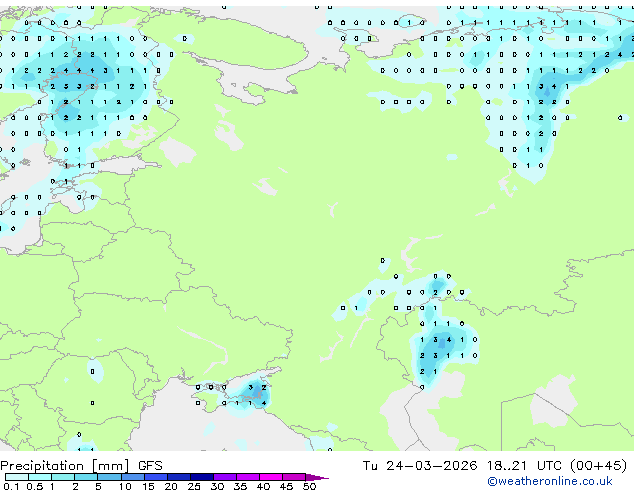Click the "GFS" model label
Screen dimensions: 634x490
[x=150, y=466]
